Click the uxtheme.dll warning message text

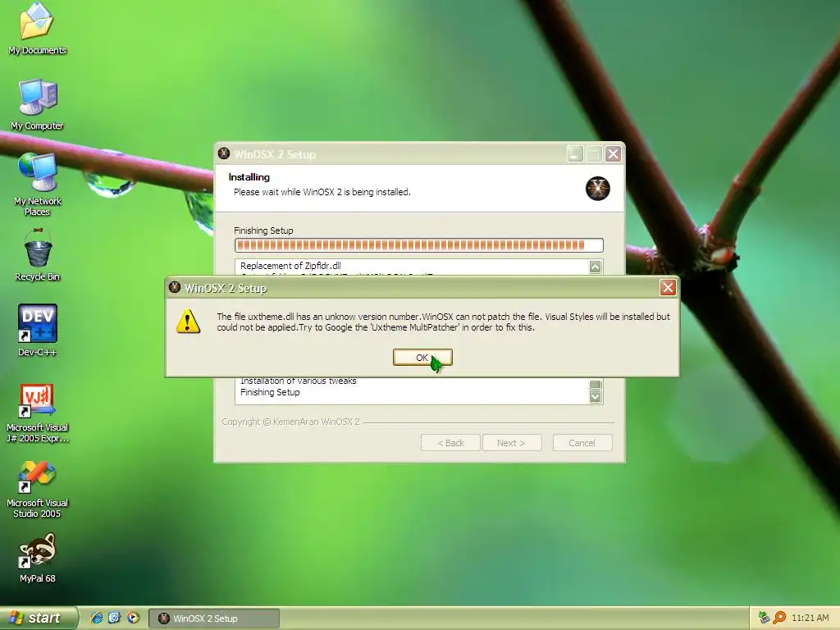(x=443, y=322)
